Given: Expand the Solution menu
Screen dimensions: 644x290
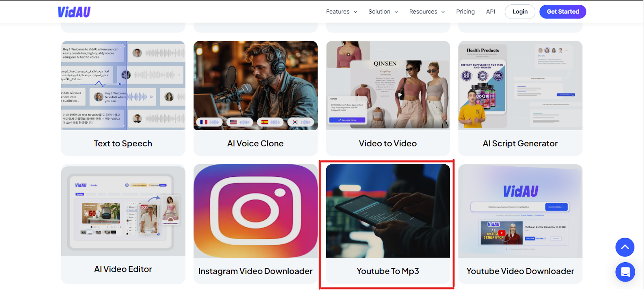Looking at the screenshot, I should tap(383, 12).
